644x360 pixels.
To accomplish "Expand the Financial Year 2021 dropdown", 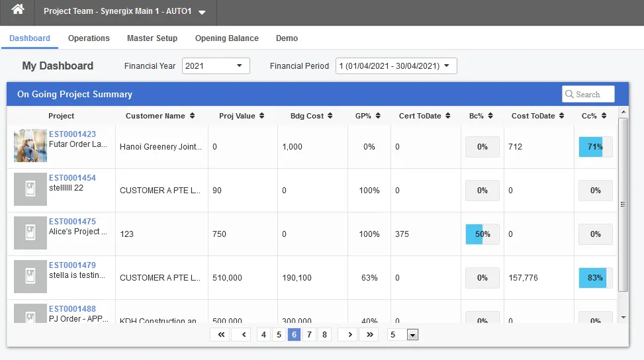I will [x=216, y=66].
